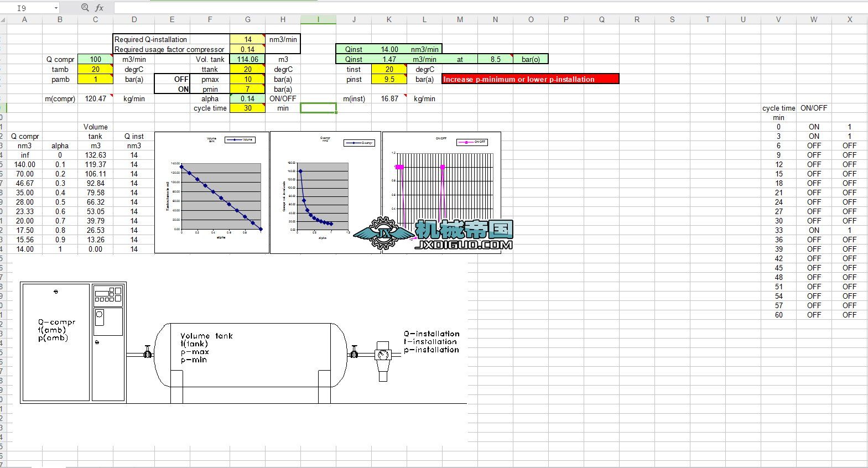Select the empty active cell I9
The image size is (868, 468).
click(x=318, y=108)
